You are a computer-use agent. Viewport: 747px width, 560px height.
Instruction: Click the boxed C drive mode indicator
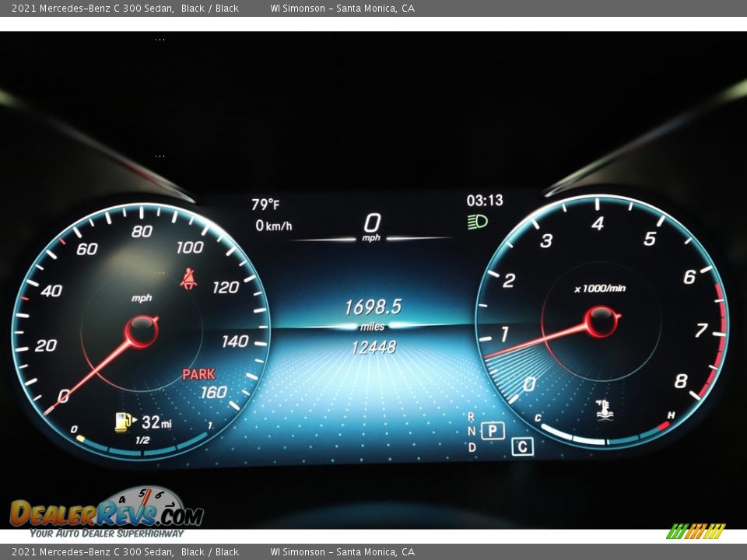coord(524,445)
